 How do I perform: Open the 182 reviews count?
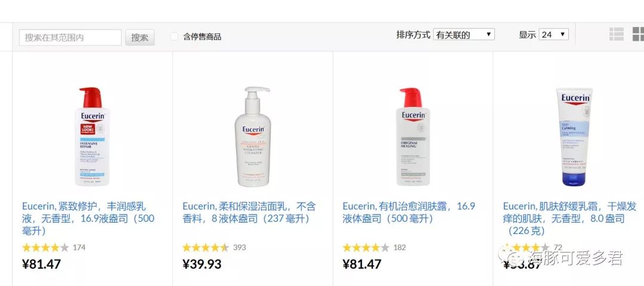399,247
